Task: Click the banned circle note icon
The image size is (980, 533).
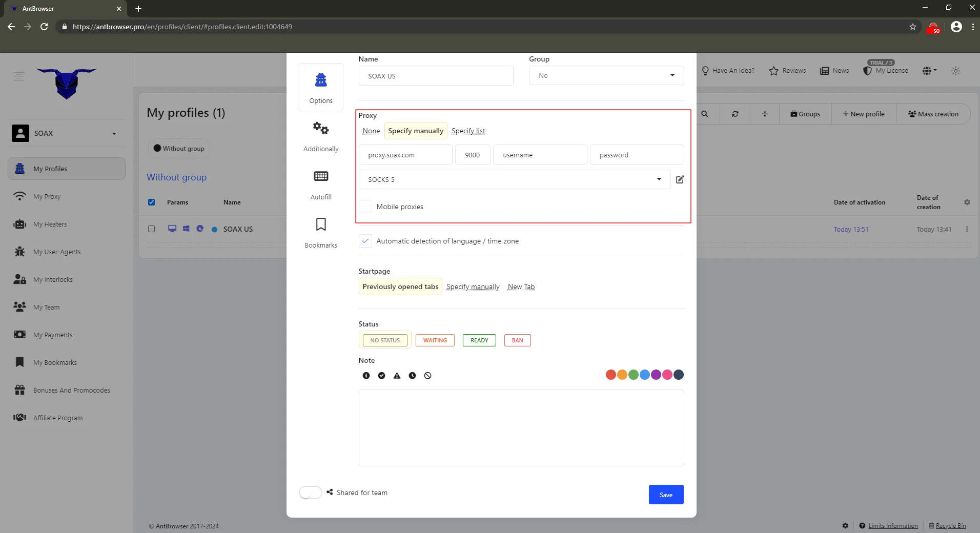Action: [428, 376]
